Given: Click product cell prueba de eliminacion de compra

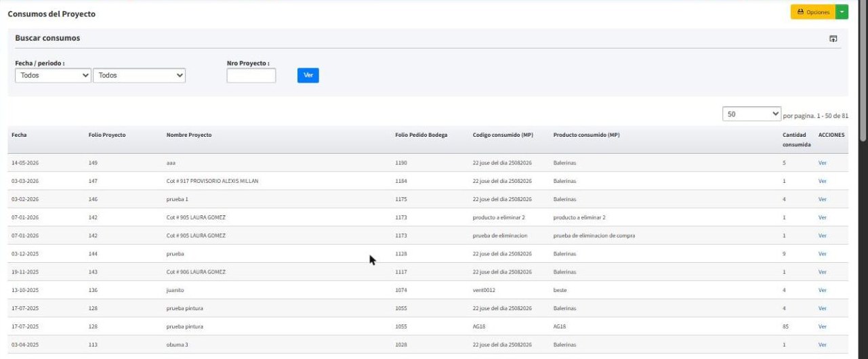Looking at the screenshot, I should click(x=594, y=236).
